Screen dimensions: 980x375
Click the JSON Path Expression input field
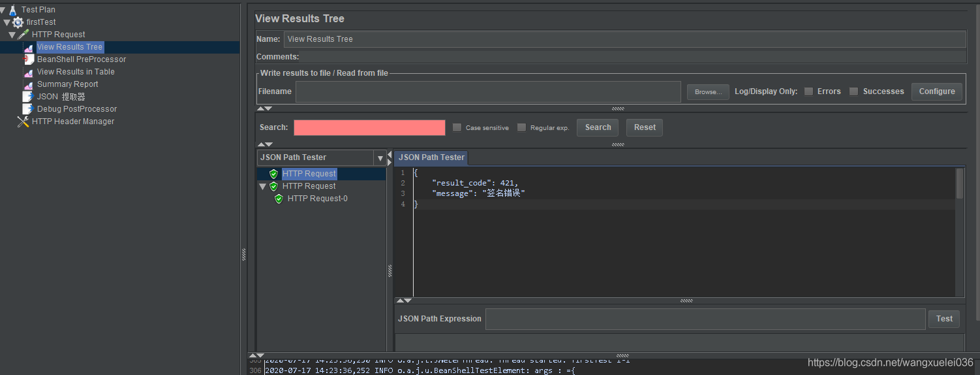coord(705,319)
